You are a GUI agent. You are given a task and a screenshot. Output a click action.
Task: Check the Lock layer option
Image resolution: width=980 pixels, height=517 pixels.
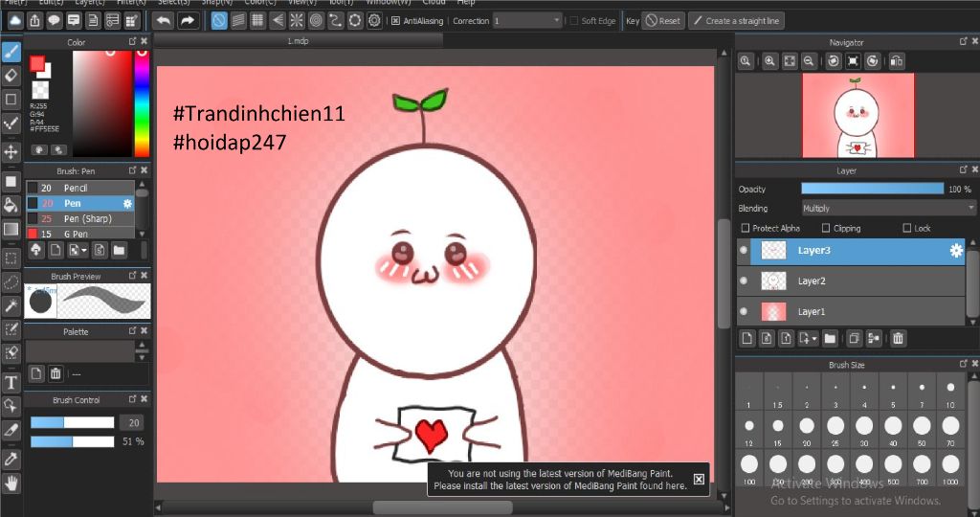point(907,228)
